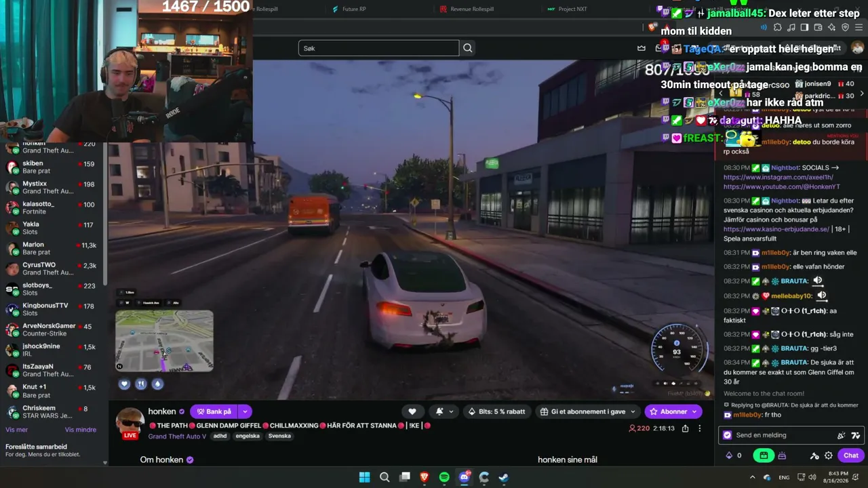
Task: Open ArveNorskGamer's Counter-Strike channel
Action: [x=53, y=329]
